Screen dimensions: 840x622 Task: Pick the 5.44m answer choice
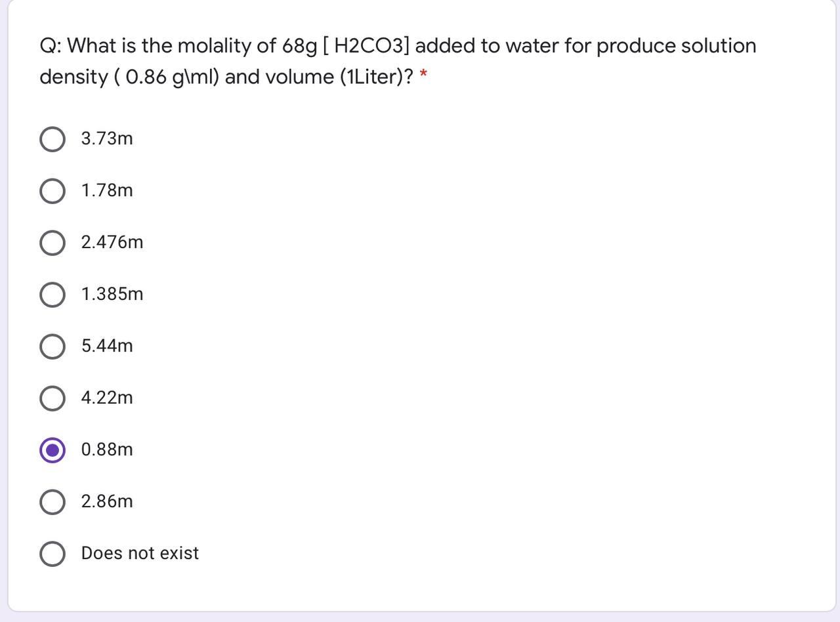(52, 346)
